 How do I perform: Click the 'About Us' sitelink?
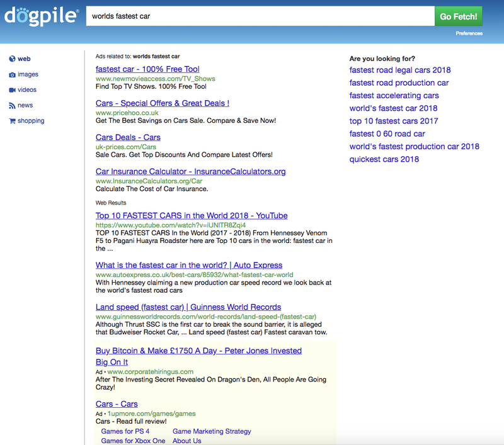point(186,441)
